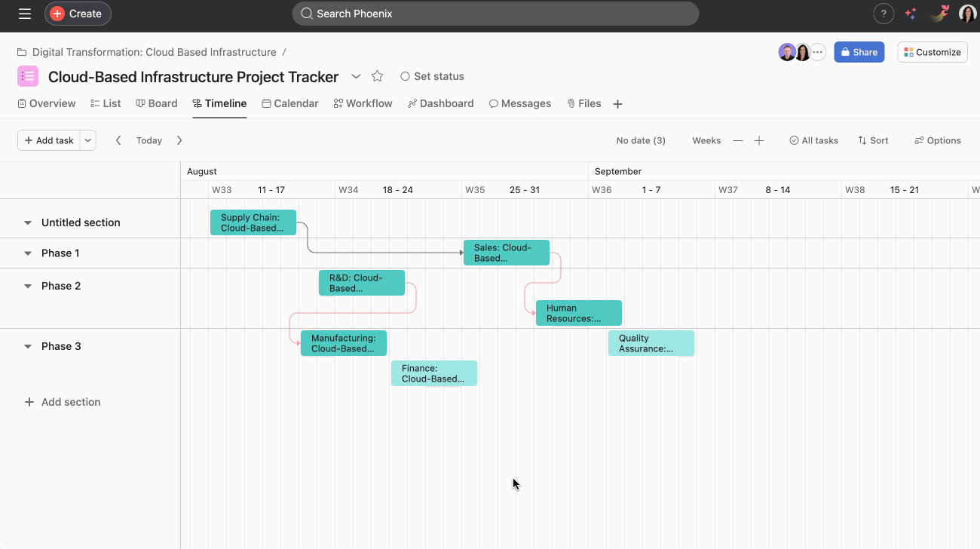Image resolution: width=980 pixels, height=549 pixels.
Task: Click the blue Share button
Action: coord(859,52)
